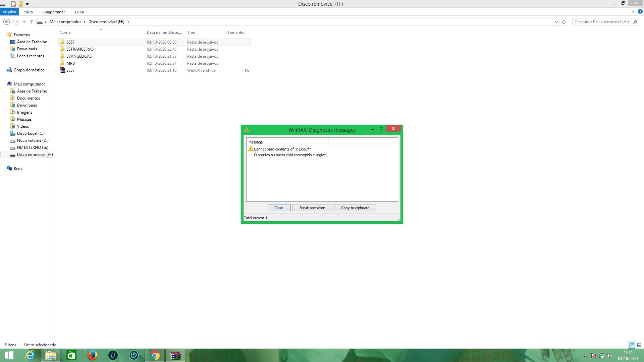Open the Quick Access Toolbar dropdown
The image size is (644, 362).
pos(27,4)
